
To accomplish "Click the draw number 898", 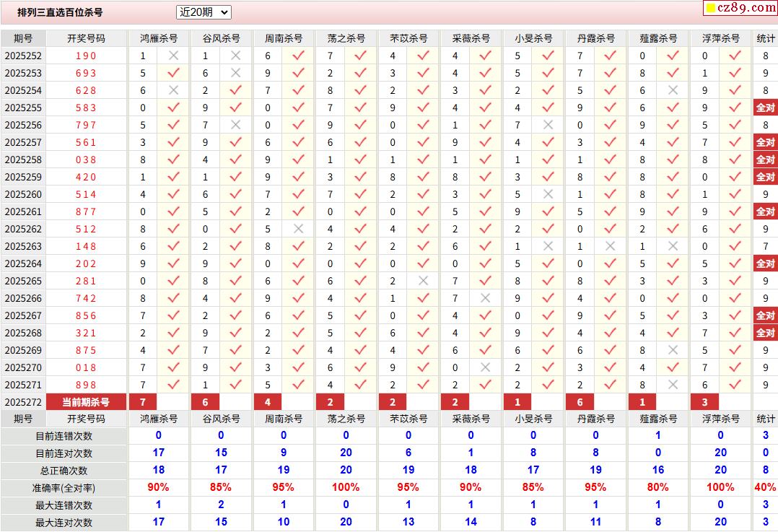I will (x=86, y=385).
